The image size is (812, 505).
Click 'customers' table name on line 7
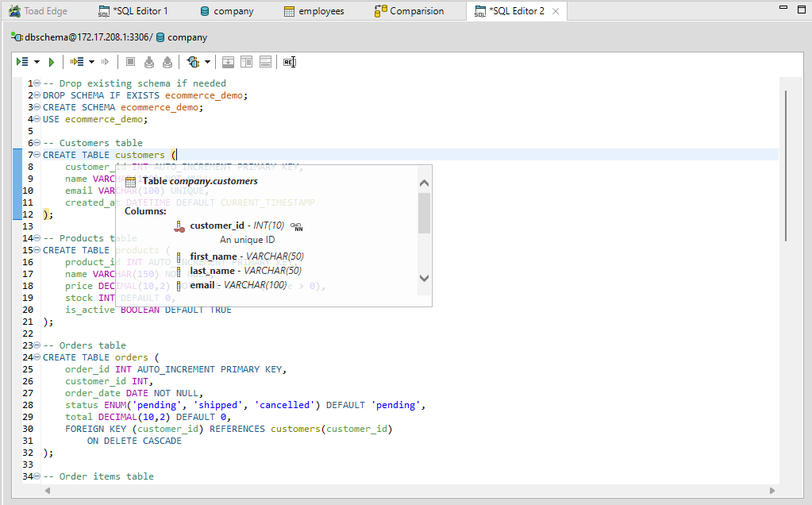(140, 155)
